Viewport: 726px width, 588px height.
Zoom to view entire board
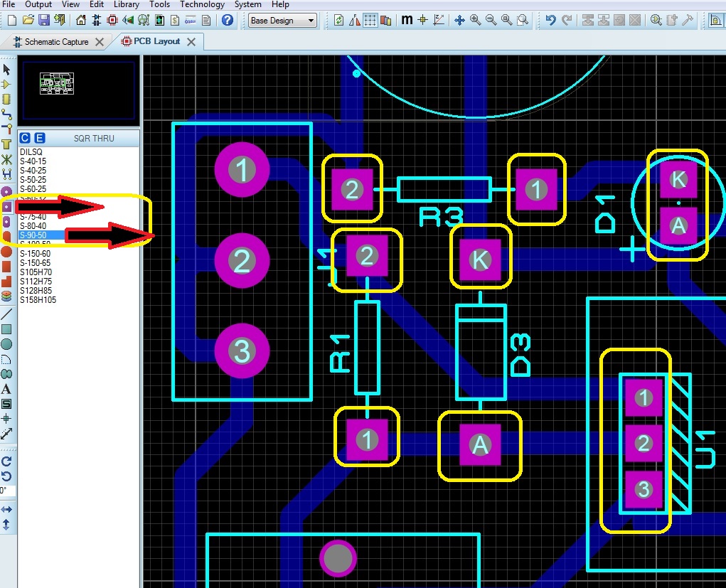507,20
